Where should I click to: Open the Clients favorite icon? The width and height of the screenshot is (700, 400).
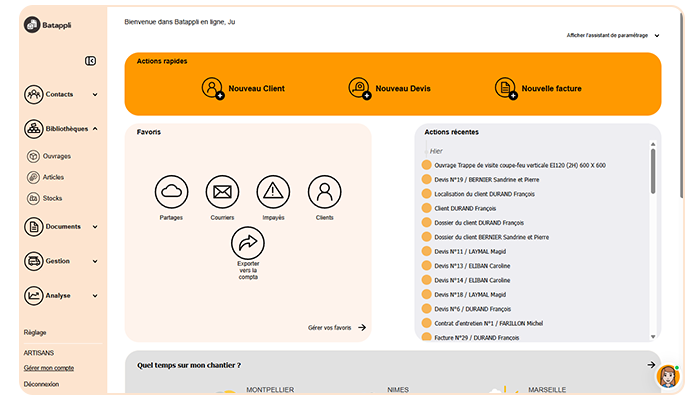tap(325, 192)
